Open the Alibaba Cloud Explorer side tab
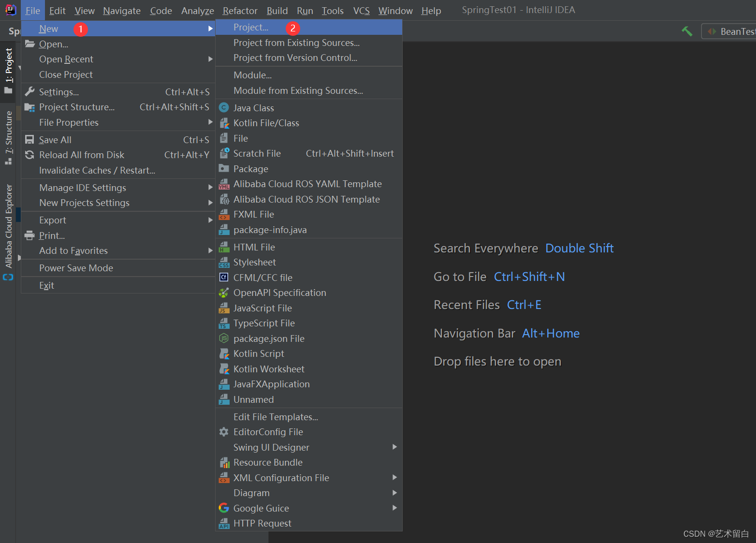The image size is (756, 543). [x=8, y=231]
